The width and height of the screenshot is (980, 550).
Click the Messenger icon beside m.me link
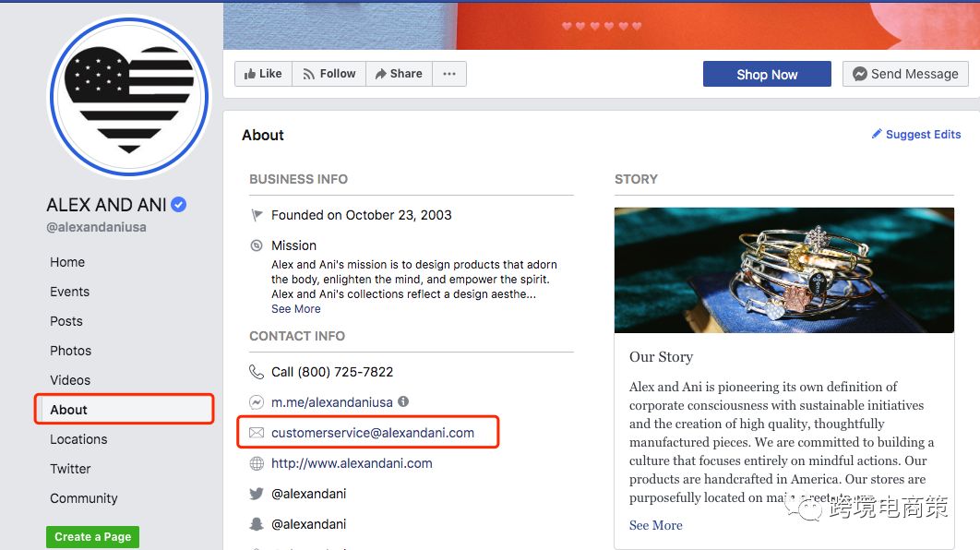pyautogui.click(x=257, y=402)
